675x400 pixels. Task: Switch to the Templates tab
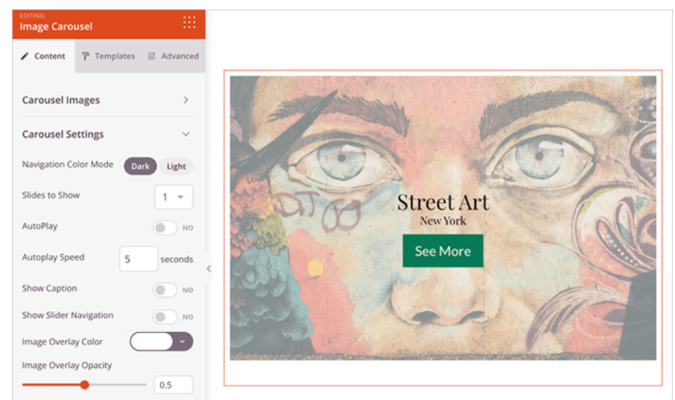click(108, 56)
